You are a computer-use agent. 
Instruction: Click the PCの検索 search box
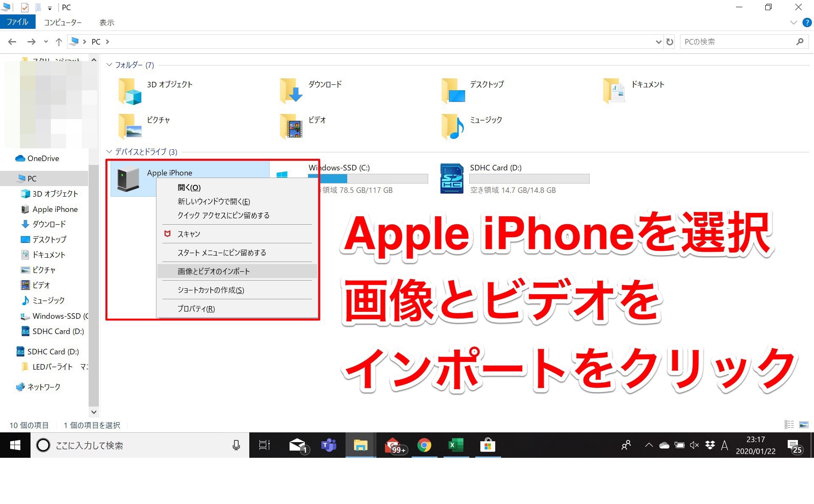(x=744, y=42)
